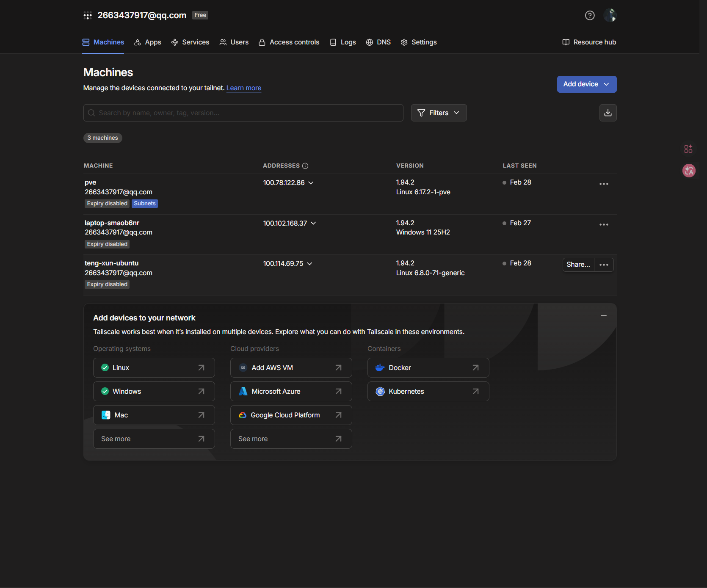707x588 pixels.
Task: Click the Tailscale dots logo icon
Action: tap(88, 16)
